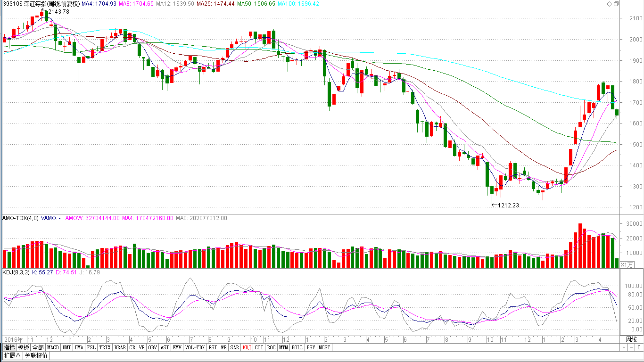Switch indicator to DMI
The width and height of the screenshot is (644, 362).
[66, 347]
